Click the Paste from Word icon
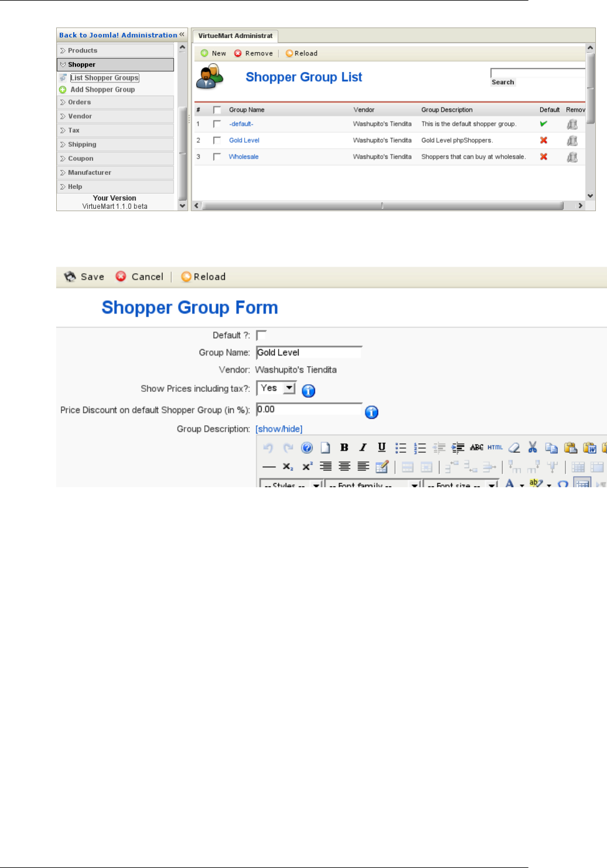The image size is (607, 868). click(x=589, y=448)
